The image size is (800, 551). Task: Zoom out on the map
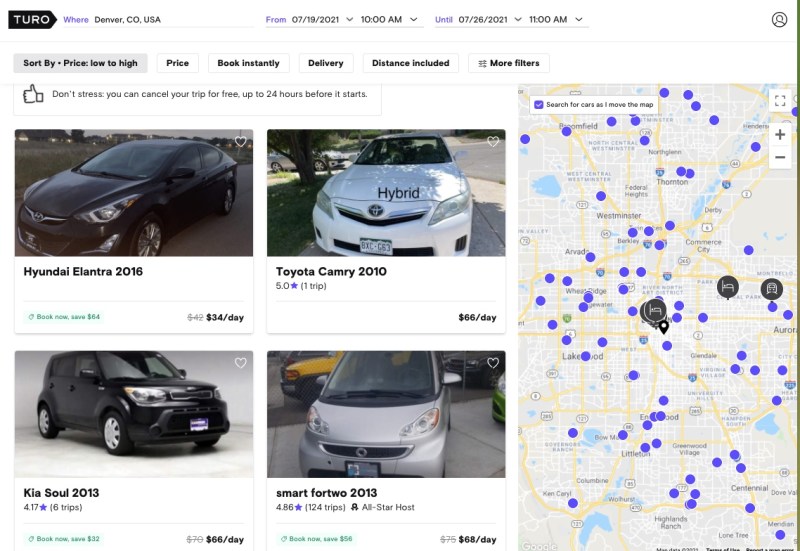coord(780,157)
